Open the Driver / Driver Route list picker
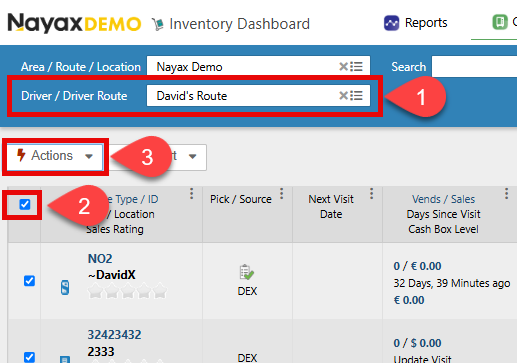Image resolution: width=517 pixels, height=363 pixels. (357, 96)
